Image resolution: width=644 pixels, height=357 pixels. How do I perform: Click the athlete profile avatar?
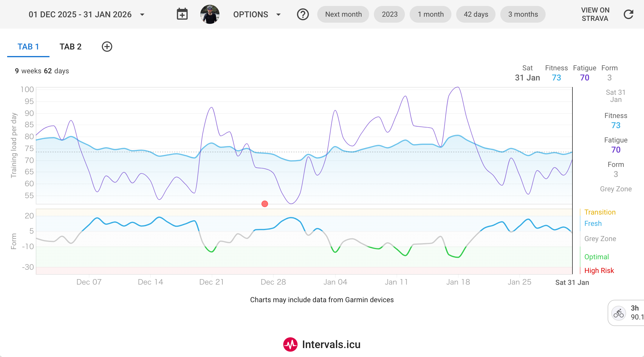point(210,14)
